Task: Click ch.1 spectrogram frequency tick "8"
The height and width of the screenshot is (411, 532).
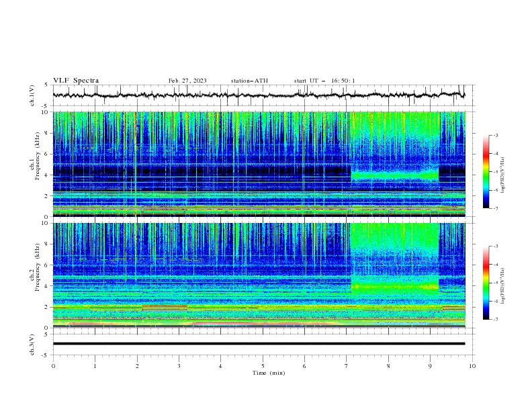Action: [x=47, y=133]
